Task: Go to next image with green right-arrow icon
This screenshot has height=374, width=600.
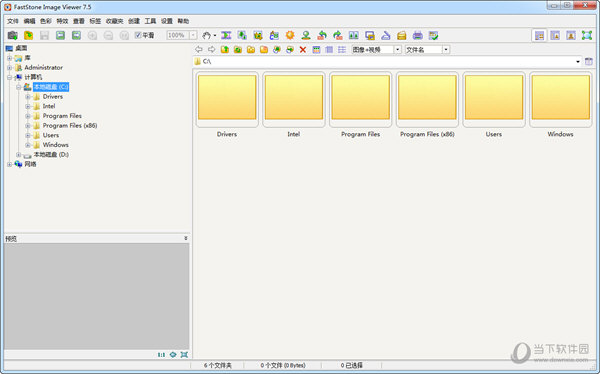Action: tap(77, 36)
